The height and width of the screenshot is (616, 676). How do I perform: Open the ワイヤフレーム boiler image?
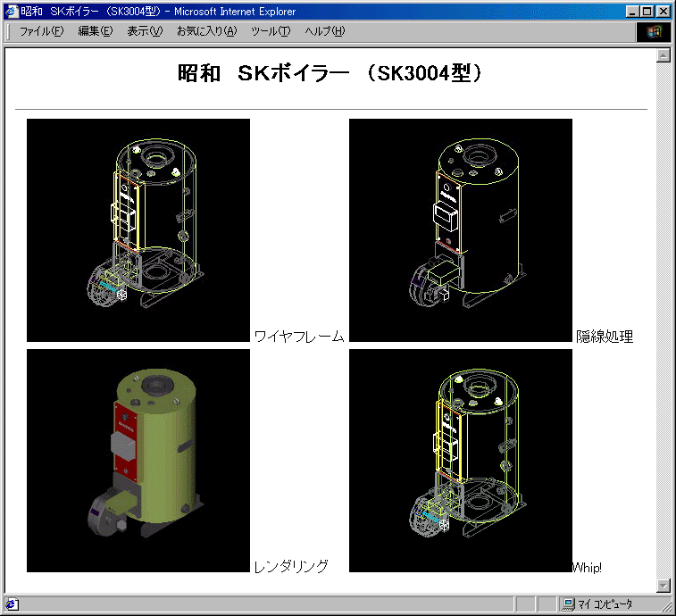(x=138, y=230)
